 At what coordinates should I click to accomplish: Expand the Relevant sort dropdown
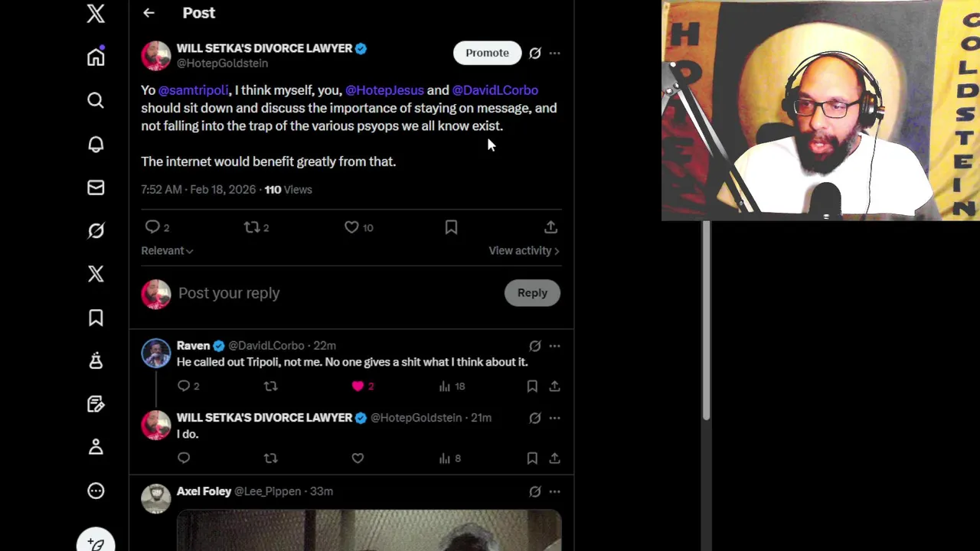167,250
